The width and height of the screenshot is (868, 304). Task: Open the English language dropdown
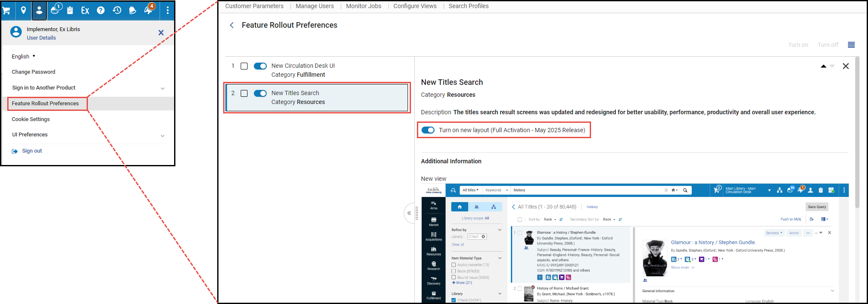(23, 56)
